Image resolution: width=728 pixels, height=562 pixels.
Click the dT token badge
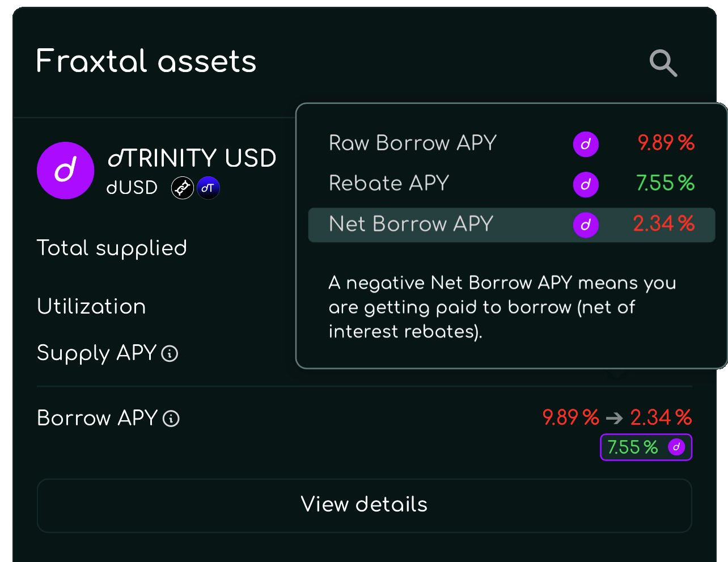(208, 187)
